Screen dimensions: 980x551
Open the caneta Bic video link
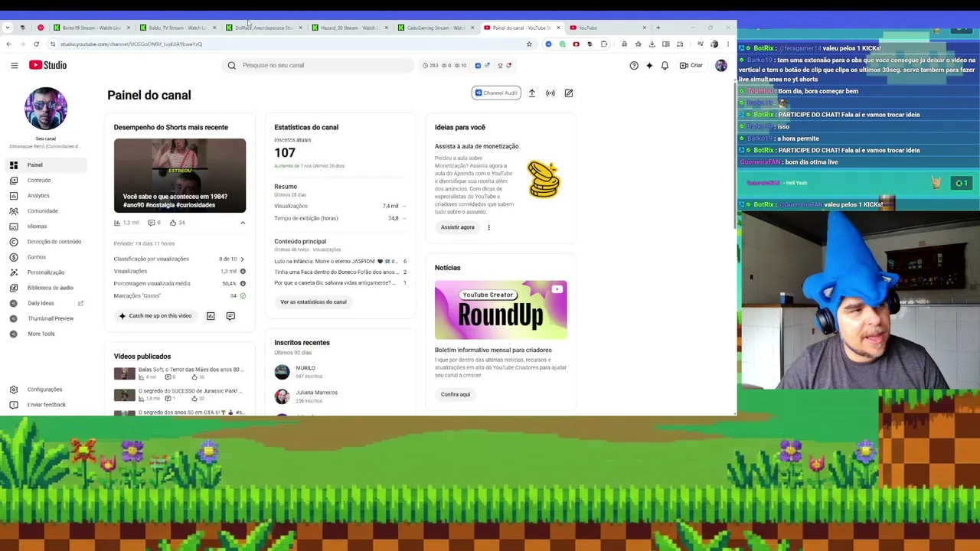pos(335,283)
